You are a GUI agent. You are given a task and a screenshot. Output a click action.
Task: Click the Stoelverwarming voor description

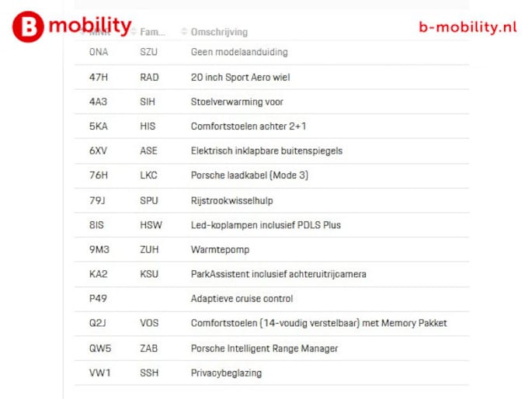[x=237, y=102]
